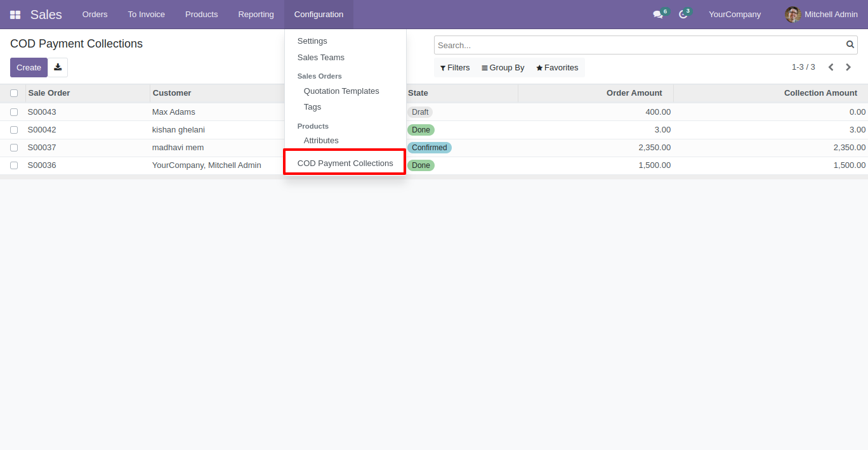Click collection amount 1,500.00 cell

pyautogui.click(x=850, y=165)
